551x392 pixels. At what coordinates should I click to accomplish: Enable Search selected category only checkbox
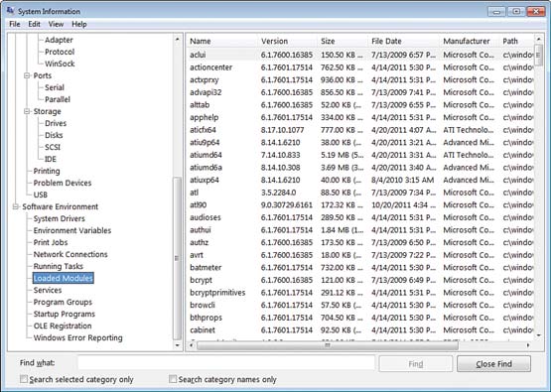click(24, 379)
